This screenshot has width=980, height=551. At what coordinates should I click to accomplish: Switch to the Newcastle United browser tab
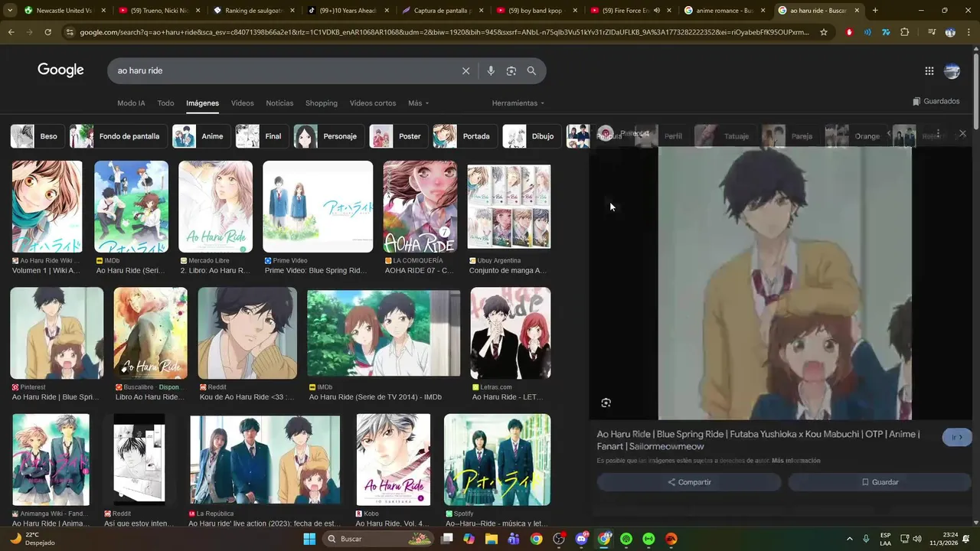click(64, 11)
